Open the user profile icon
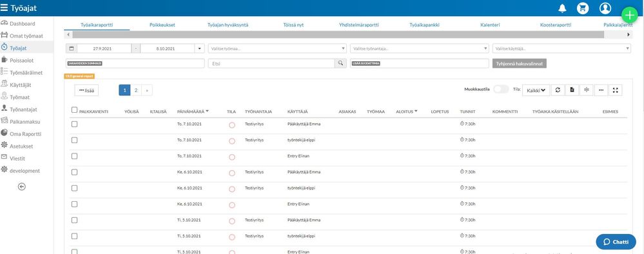The height and width of the screenshot is (254, 644). tap(605, 8)
